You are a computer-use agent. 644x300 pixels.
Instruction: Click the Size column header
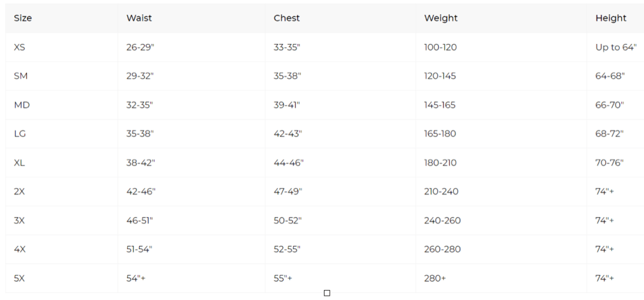pyautogui.click(x=23, y=18)
